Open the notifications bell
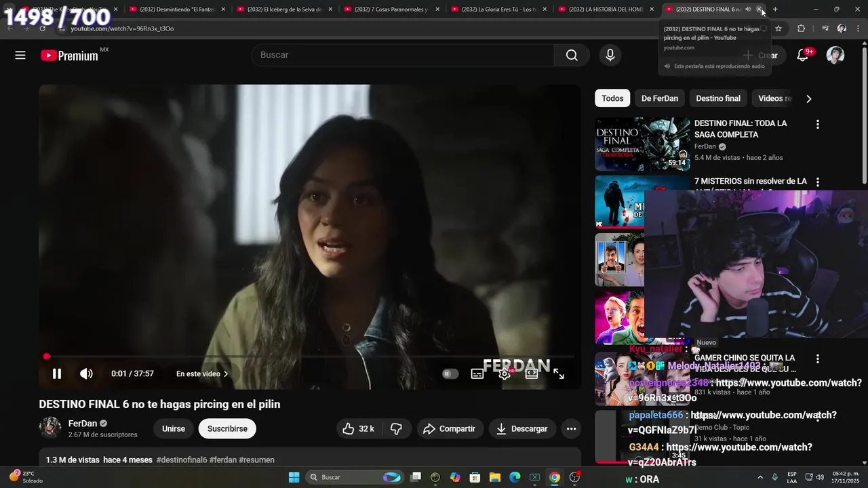868x488 pixels. [802, 56]
